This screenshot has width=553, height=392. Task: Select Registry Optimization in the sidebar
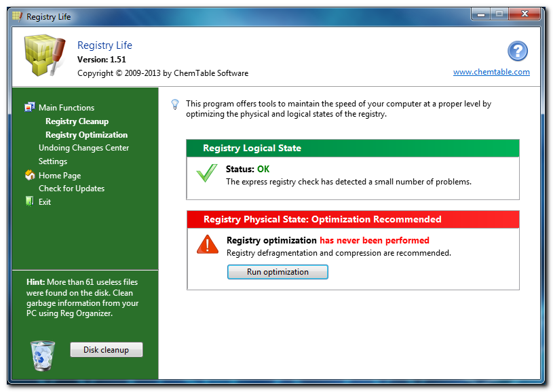click(x=86, y=135)
